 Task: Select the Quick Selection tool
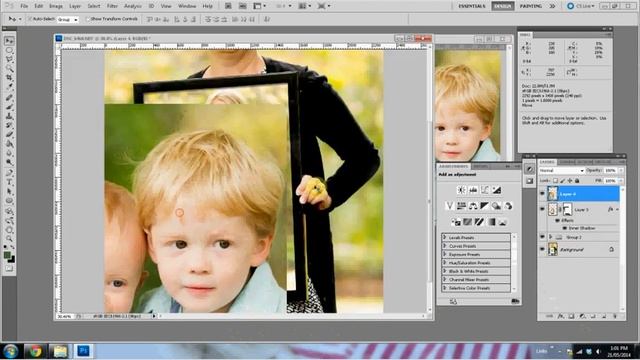coord(9,68)
